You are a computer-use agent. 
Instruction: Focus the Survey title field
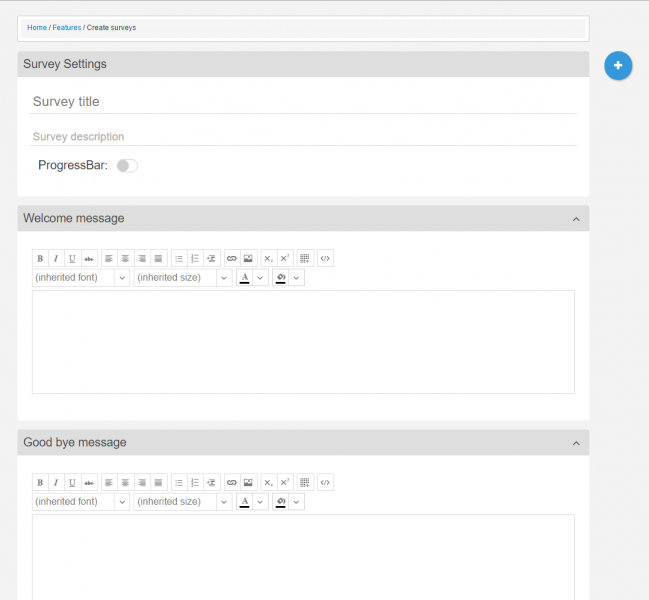coord(303,102)
